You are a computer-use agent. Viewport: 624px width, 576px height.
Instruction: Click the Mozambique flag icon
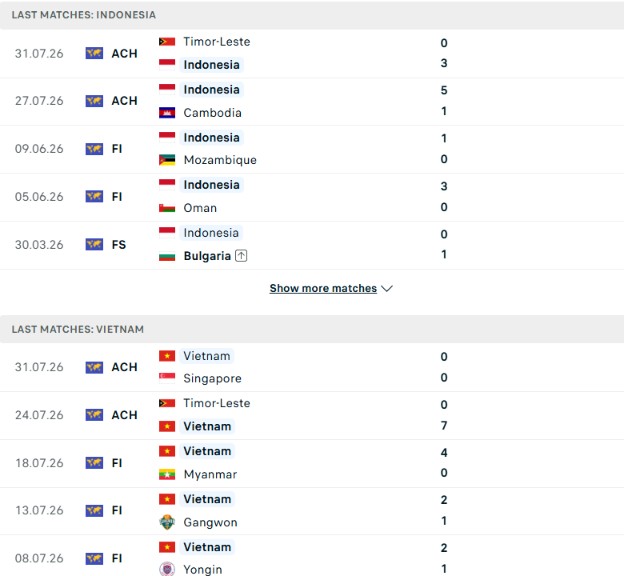(x=167, y=160)
